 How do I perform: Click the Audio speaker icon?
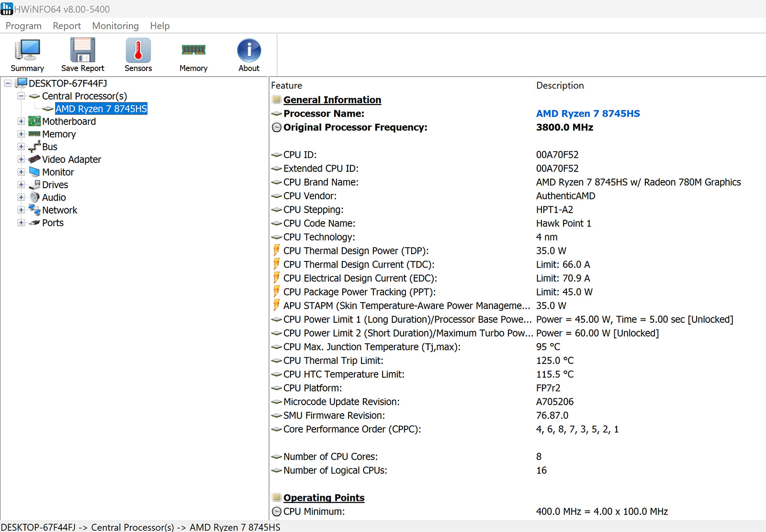pos(34,197)
